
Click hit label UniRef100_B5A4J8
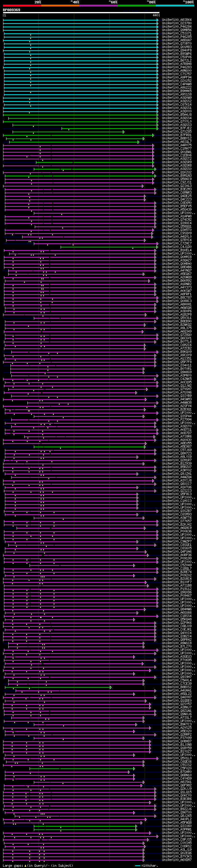176,115
